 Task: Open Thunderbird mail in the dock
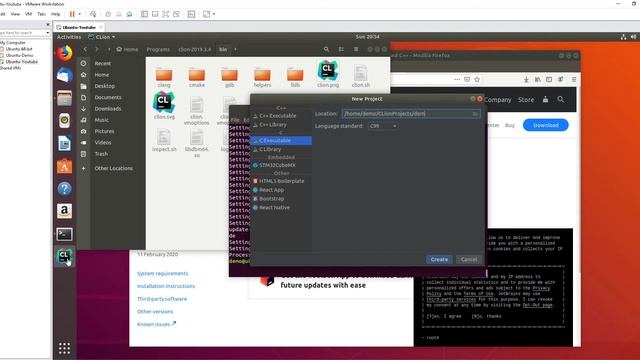click(x=64, y=76)
